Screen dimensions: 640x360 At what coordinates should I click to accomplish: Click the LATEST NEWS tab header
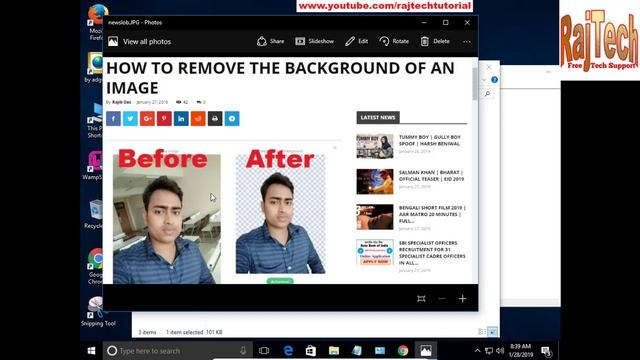(x=378, y=118)
